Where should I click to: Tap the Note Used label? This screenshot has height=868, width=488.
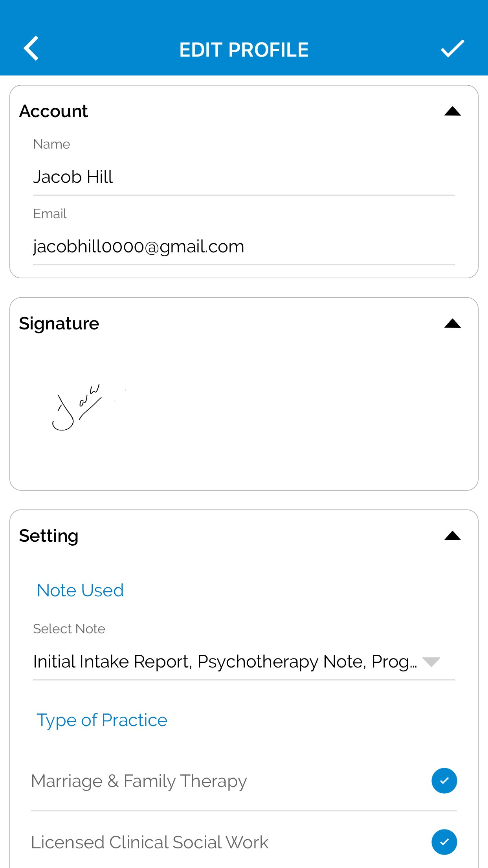click(80, 590)
